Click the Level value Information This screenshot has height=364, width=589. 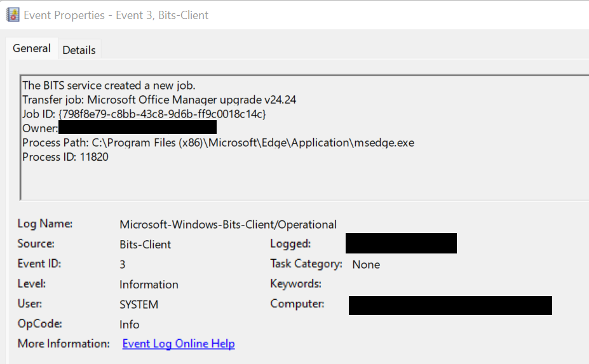pos(149,285)
